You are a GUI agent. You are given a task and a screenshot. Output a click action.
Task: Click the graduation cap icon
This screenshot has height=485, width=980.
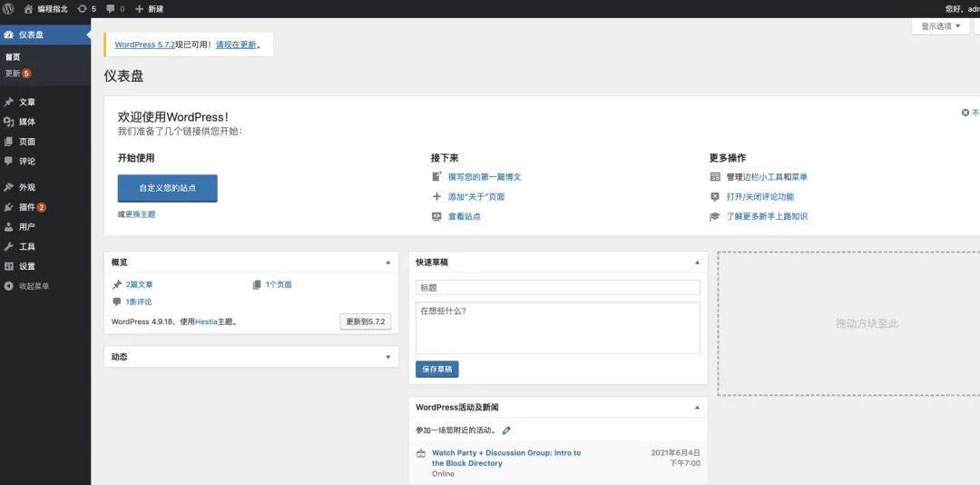[715, 216]
